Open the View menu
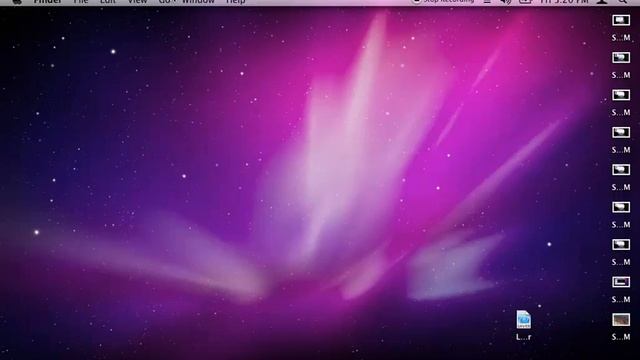 [x=137, y=2]
